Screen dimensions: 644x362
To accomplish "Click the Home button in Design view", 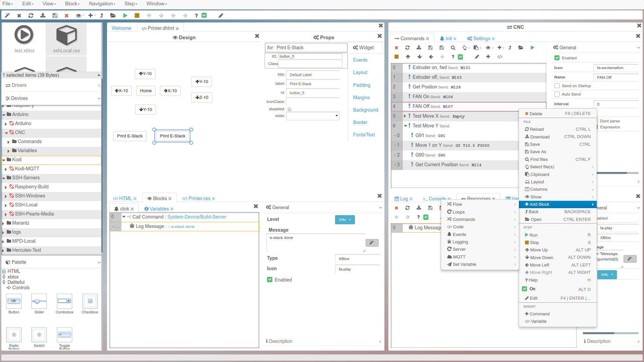I will coord(146,90).
